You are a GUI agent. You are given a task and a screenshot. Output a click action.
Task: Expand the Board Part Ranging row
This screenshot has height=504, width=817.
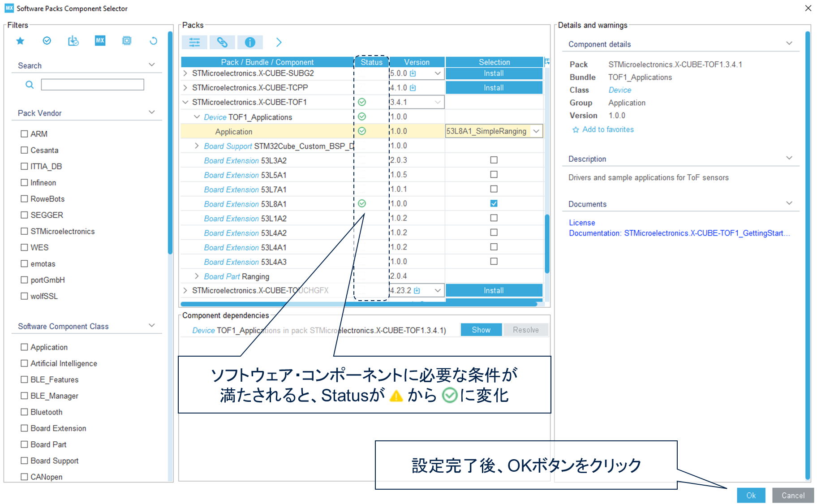coord(197,276)
